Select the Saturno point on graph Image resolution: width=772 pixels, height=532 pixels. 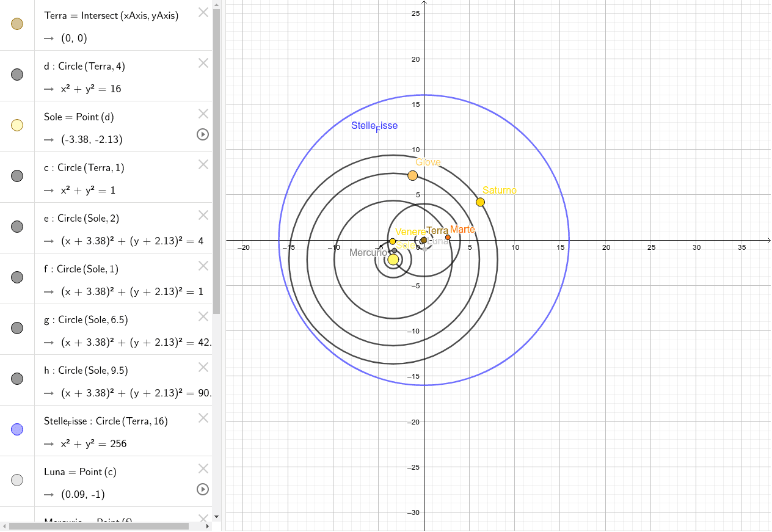coord(480,202)
